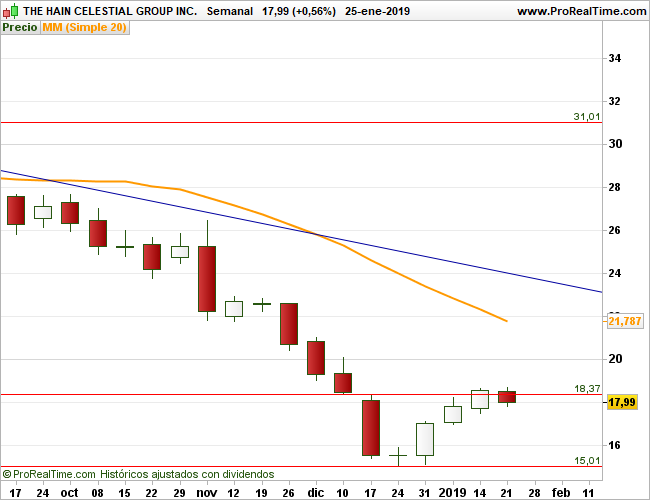The image size is (650, 500).
Task: Select the Precio tab label
Action: pyautogui.click(x=20, y=27)
